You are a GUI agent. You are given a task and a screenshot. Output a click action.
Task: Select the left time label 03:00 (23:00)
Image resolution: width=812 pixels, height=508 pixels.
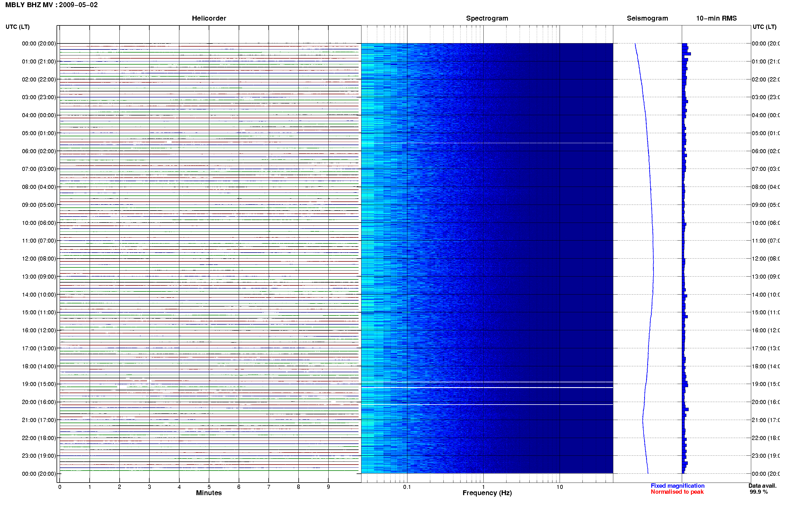coord(39,97)
